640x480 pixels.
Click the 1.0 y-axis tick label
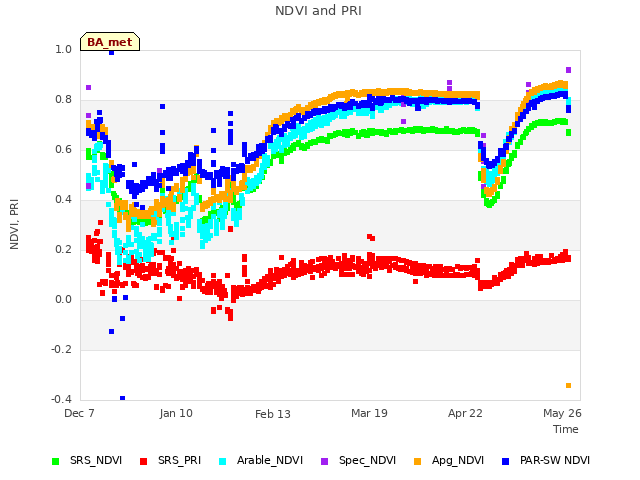63,49
